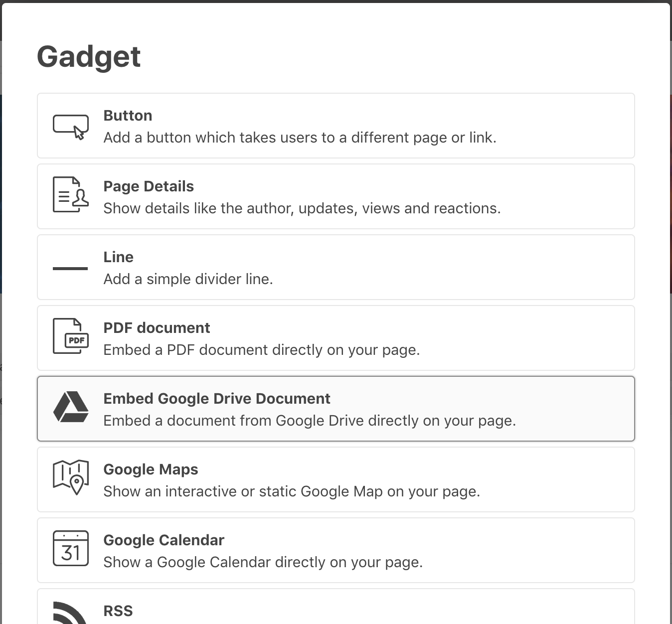Click description 'Add a simple divider line.'
This screenshot has height=624, width=672.
(188, 279)
